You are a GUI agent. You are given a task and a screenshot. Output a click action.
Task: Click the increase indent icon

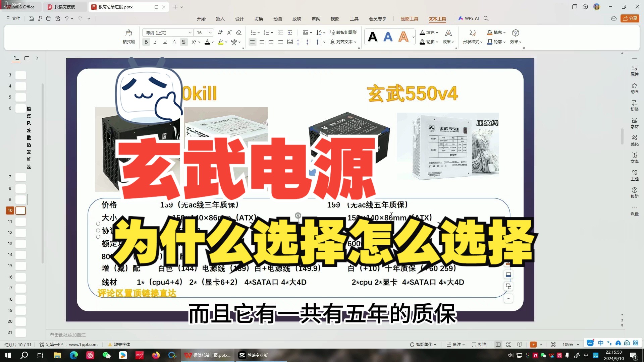pyautogui.click(x=290, y=33)
